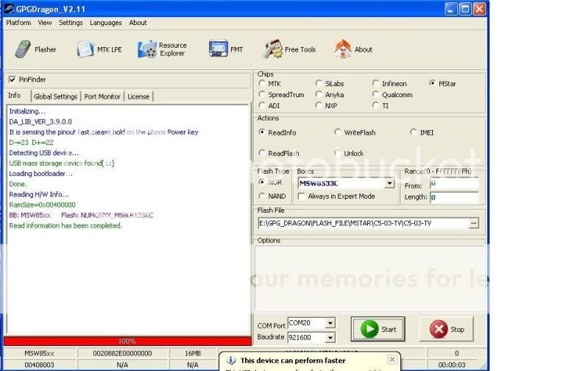This screenshot has width=588, height=371.
Task: Uncheck the PinFinder checkbox
Action: tap(13, 79)
